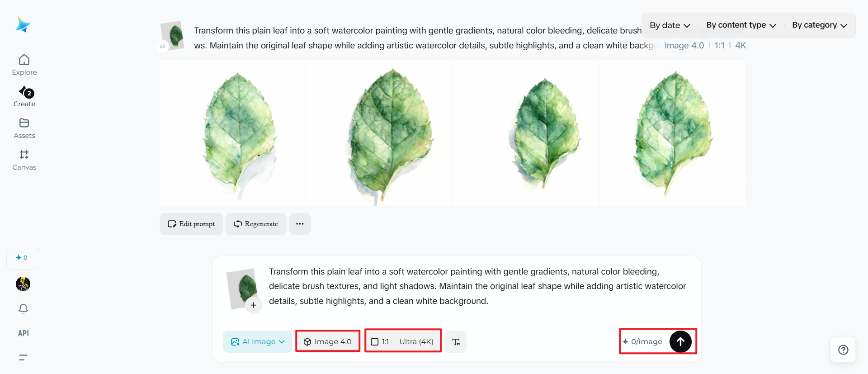Image resolution: width=868 pixels, height=374 pixels.
Task: Go to the Create section
Action: [24, 97]
